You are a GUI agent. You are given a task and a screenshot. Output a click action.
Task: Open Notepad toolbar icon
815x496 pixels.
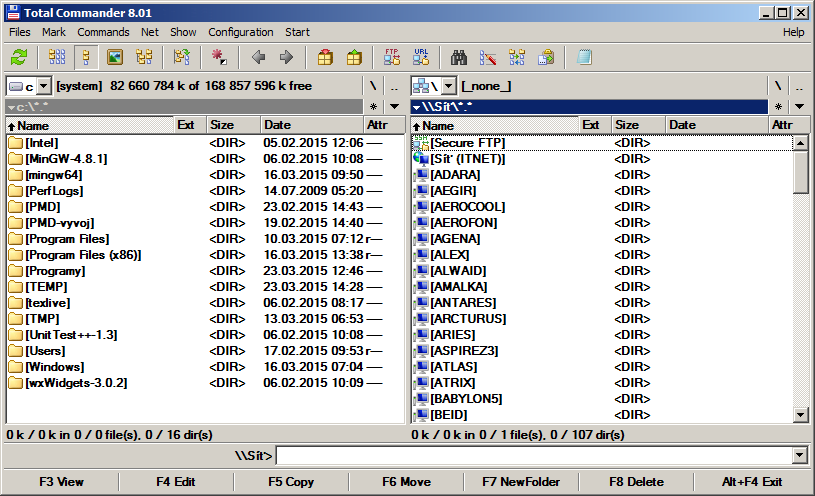click(584, 57)
